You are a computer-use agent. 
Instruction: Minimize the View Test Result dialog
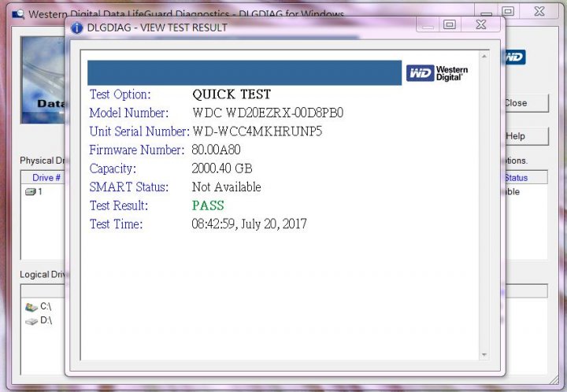click(x=428, y=24)
